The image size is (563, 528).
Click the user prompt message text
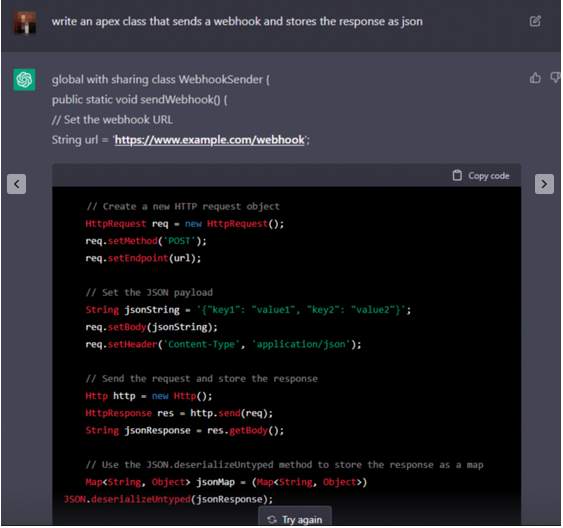point(237,22)
